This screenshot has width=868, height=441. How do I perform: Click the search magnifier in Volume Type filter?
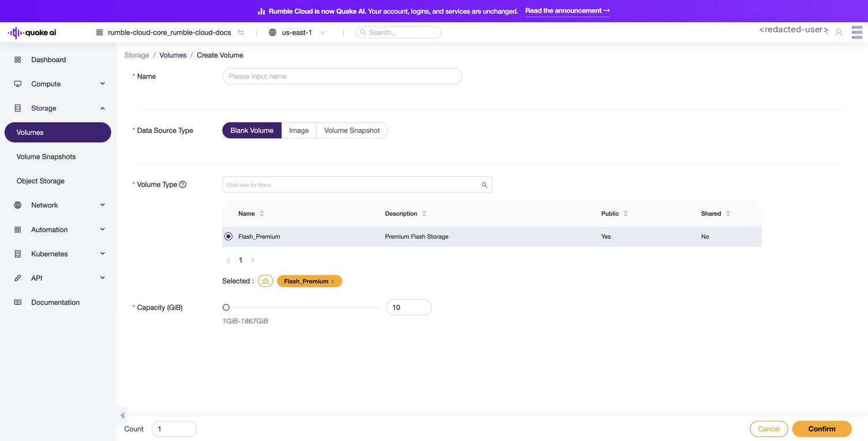coord(484,185)
